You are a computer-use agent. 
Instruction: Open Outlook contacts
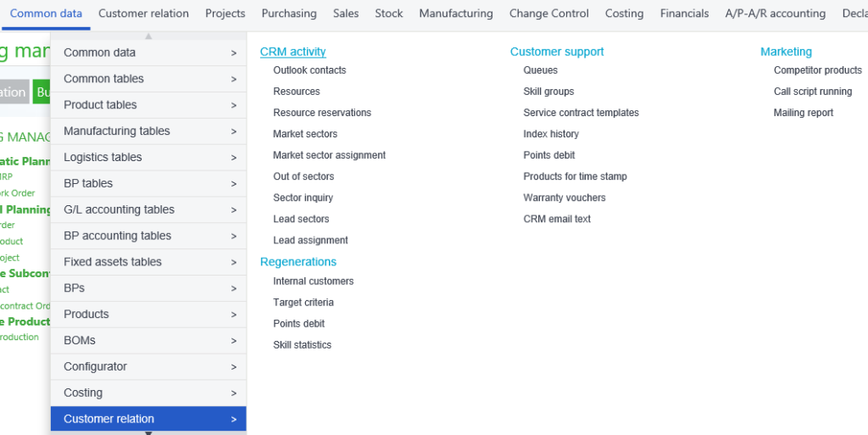pyautogui.click(x=309, y=70)
